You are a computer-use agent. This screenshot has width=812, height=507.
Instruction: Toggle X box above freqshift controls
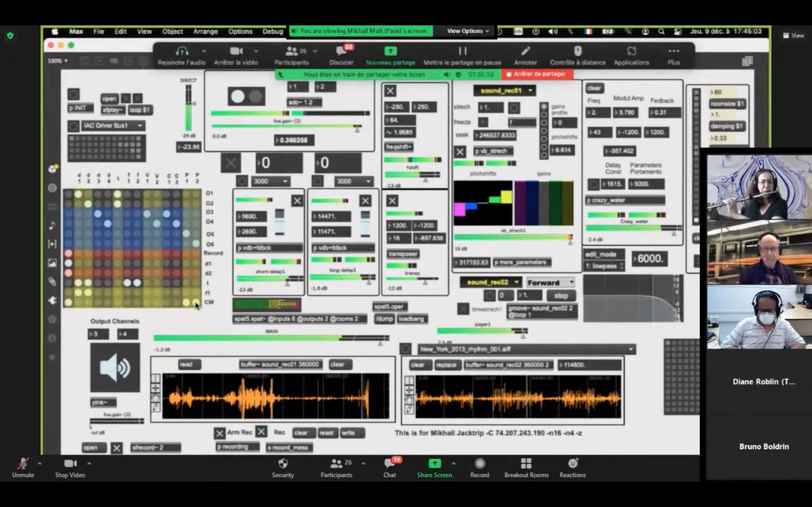[390, 90]
